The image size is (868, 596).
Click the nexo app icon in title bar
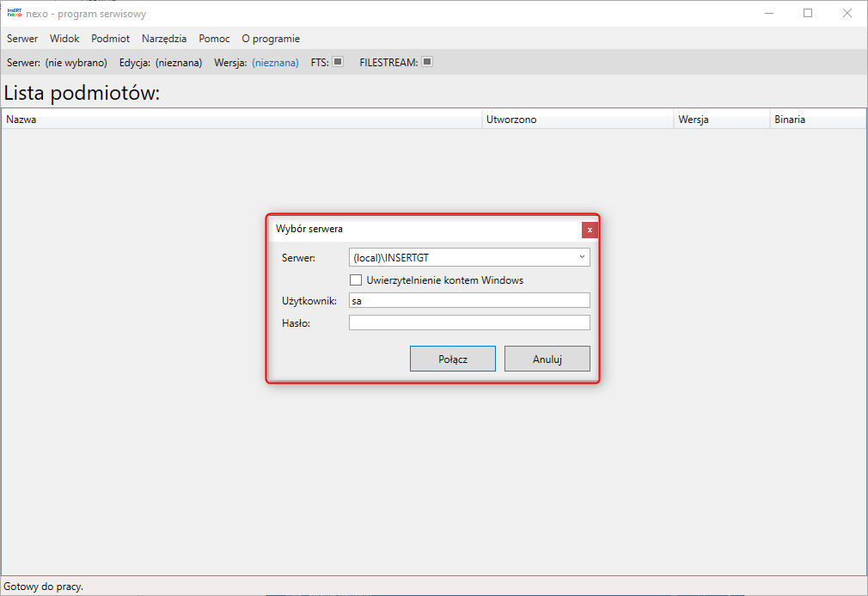15,13
